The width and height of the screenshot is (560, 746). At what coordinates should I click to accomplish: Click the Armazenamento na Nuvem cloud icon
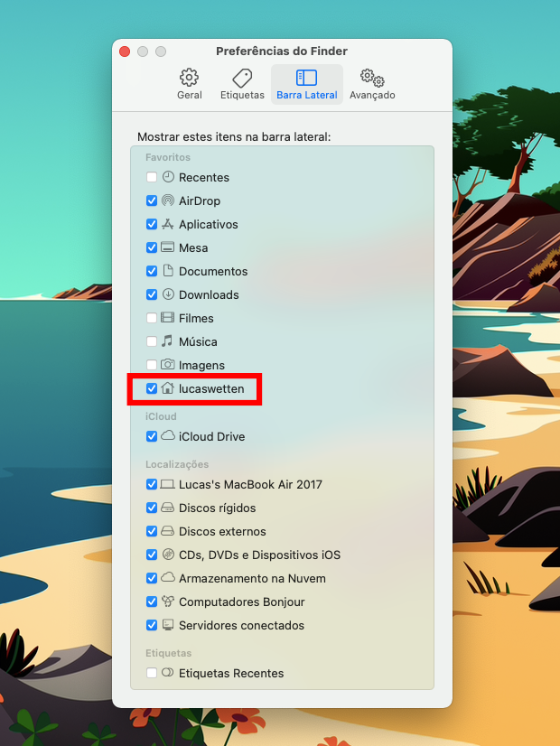pos(167,578)
